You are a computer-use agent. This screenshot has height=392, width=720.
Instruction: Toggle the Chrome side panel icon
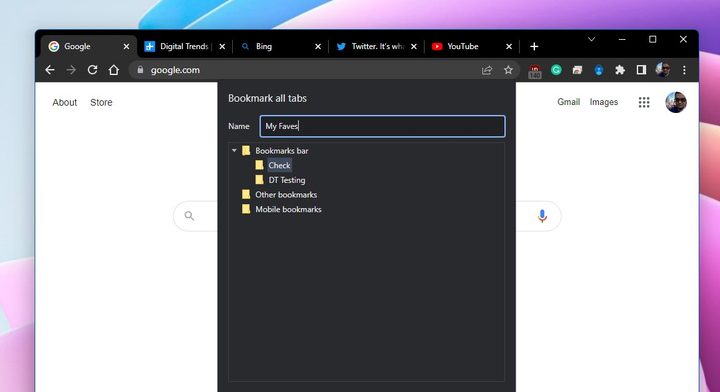click(641, 70)
